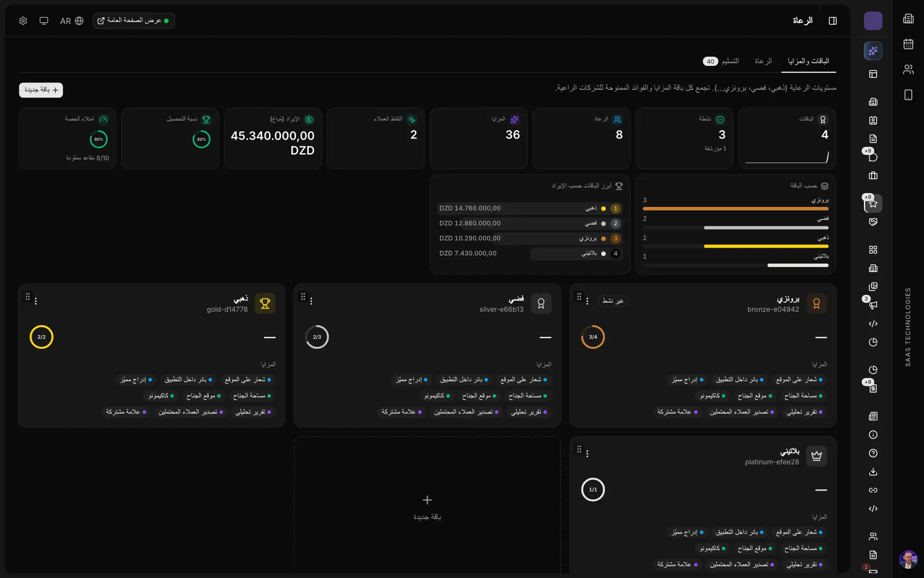Click the user avatar photo at bottom right

pyautogui.click(x=908, y=560)
